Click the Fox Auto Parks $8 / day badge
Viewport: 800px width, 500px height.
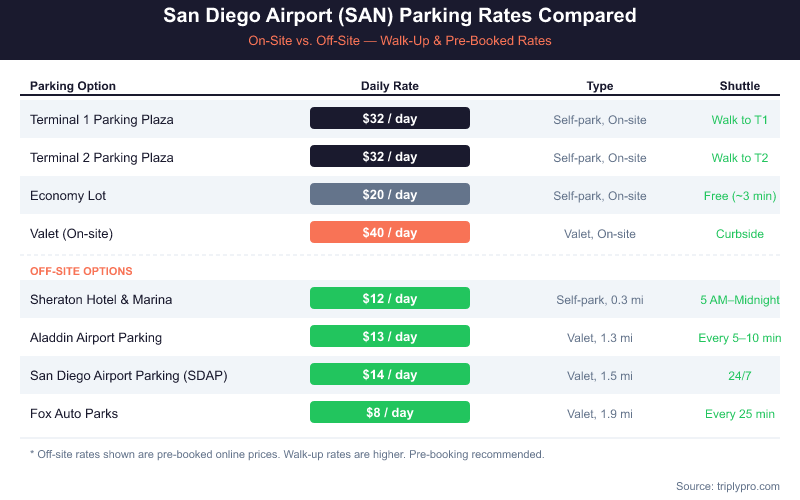coord(390,413)
